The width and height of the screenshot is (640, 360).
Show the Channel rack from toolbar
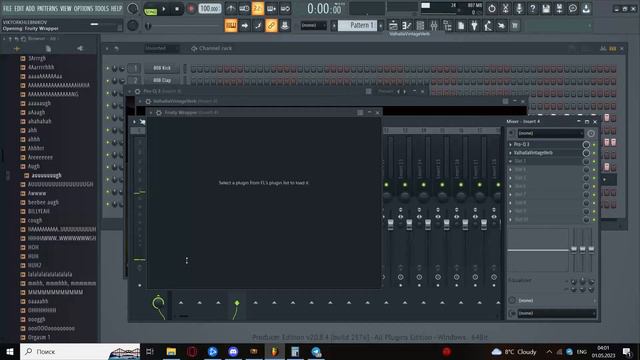coord(420,26)
